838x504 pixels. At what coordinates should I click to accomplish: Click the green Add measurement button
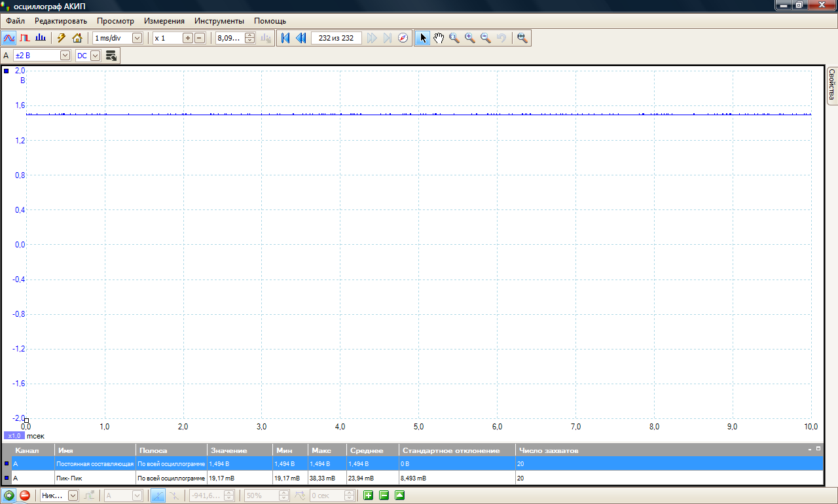click(369, 495)
